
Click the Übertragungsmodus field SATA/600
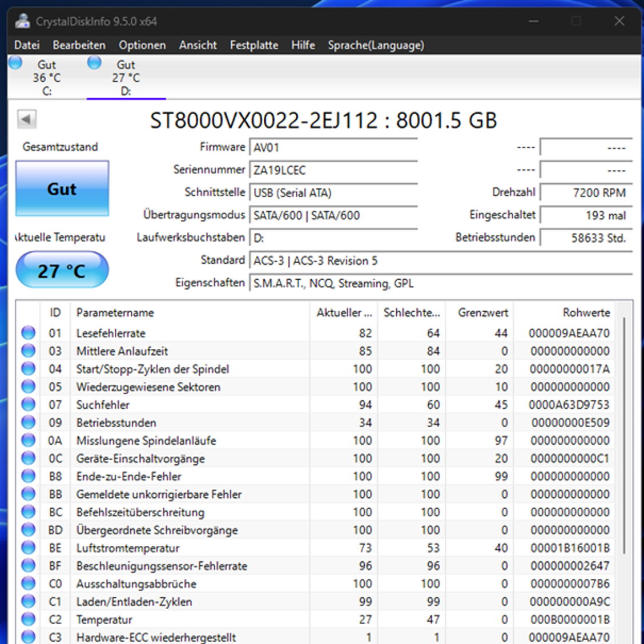(333, 215)
